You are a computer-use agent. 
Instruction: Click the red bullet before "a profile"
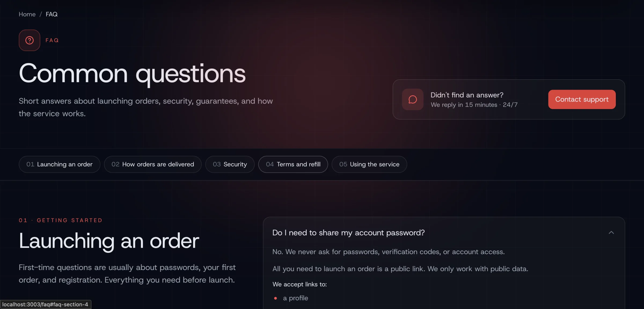click(x=275, y=298)
